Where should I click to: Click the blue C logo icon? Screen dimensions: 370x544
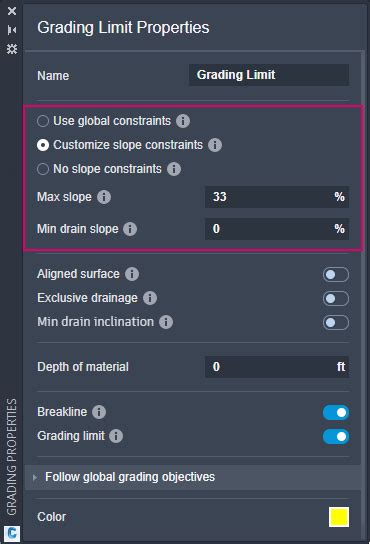tap(12, 533)
